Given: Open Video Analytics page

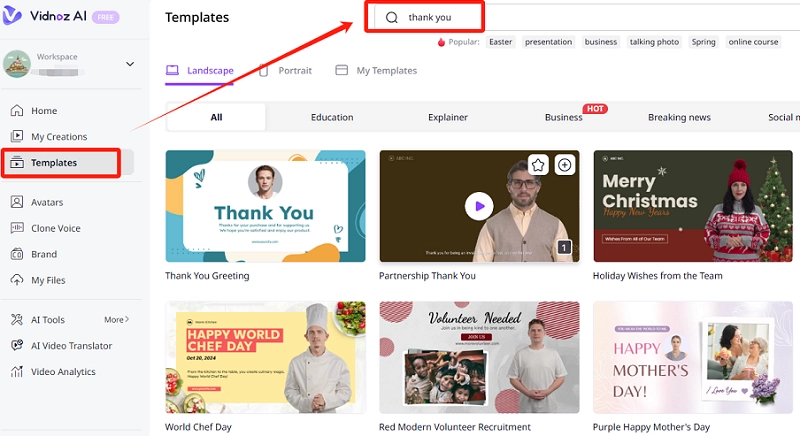Looking at the screenshot, I should coord(63,372).
